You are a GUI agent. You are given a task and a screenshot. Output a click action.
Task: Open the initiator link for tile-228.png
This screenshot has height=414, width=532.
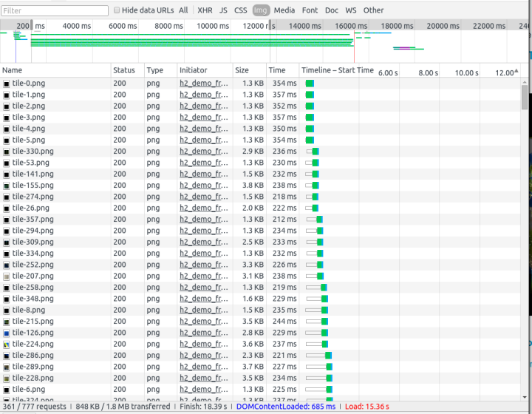coord(204,378)
